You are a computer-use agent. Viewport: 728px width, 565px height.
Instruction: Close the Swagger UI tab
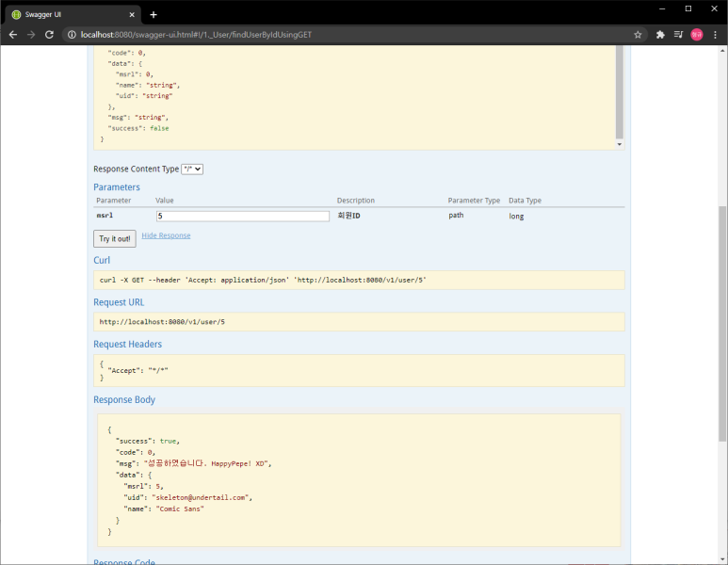click(132, 15)
